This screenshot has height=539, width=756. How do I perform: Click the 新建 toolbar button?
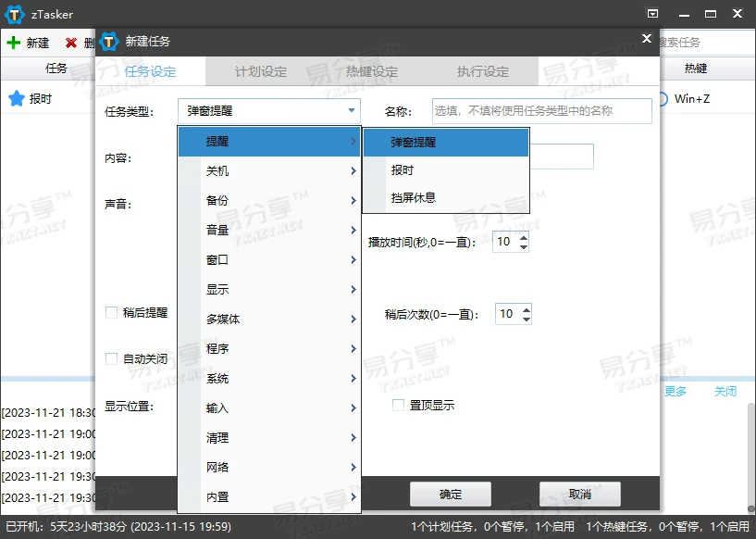point(28,43)
